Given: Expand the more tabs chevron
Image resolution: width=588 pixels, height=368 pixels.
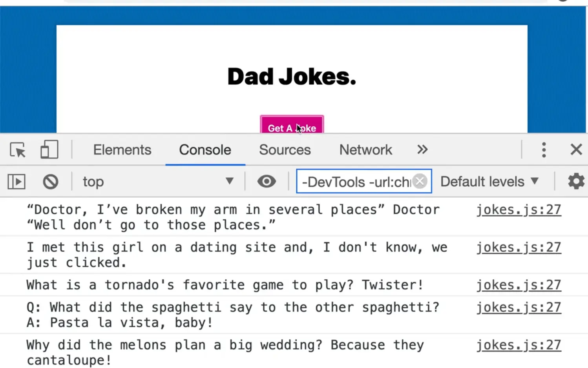Looking at the screenshot, I should coord(422,149).
